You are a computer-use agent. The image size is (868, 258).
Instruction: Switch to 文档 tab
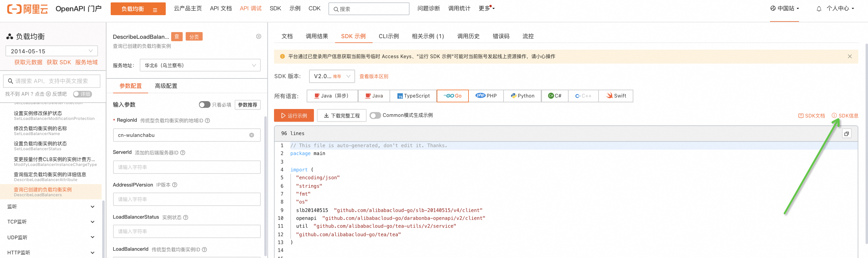(x=287, y=36)
